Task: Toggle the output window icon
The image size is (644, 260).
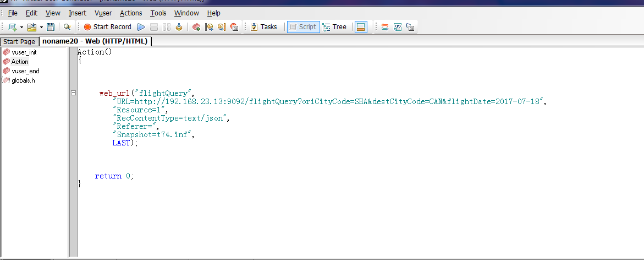Action: click(361, 27)
